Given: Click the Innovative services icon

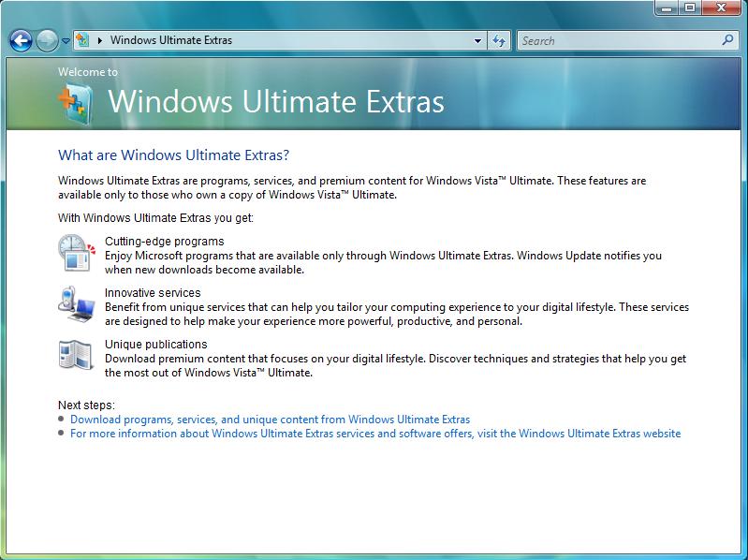Looking at the screenshot, I should coord(77,304).
